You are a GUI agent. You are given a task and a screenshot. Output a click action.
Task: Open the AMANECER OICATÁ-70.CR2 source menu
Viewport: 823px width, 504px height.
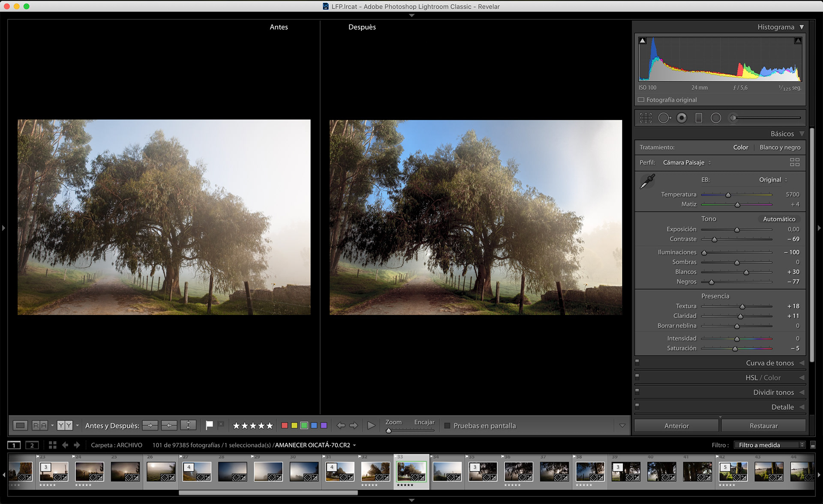coord(315,445)
